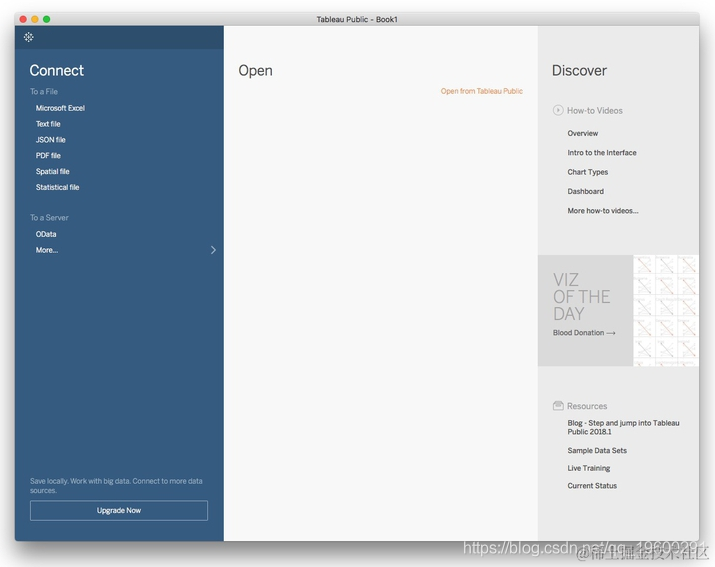Viewport: 715px width, 567px height.
Task: Open Sample Data Sets resource
Action: tap(597, 450)
